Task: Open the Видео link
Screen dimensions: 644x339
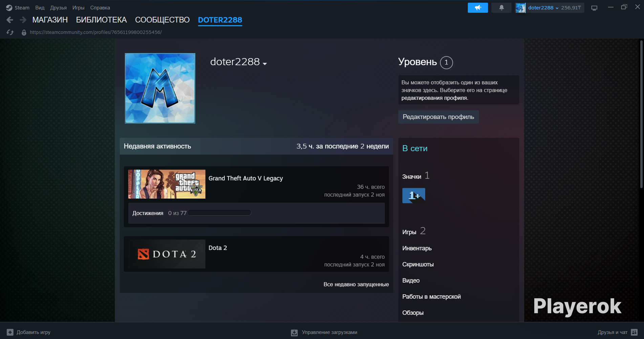Action: [x=411, y=281]
